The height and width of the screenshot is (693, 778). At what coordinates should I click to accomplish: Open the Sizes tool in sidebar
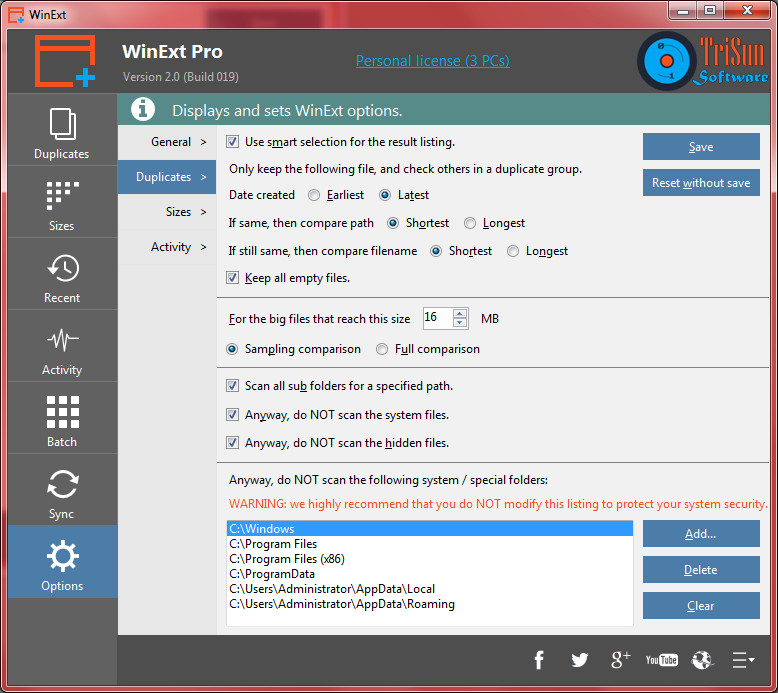[x=62, y=202]
